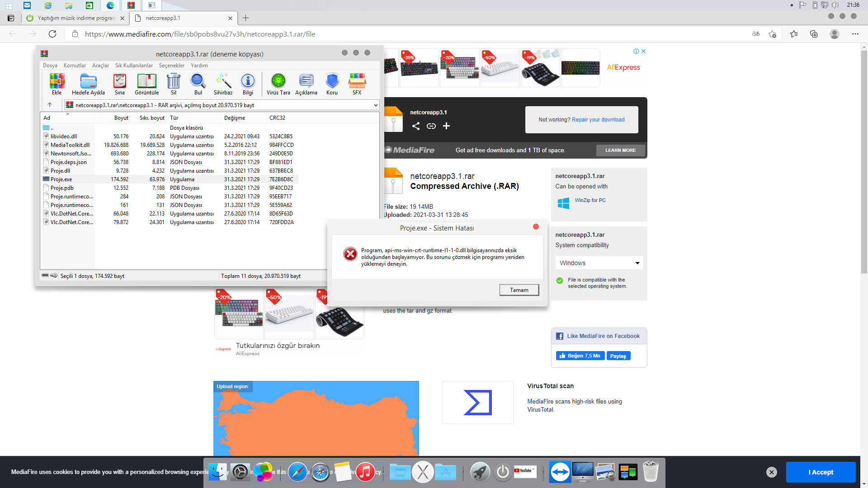Viewport: 868px width, 488px height.
Task: Sort file list by Boyut column
Action: 121,118
